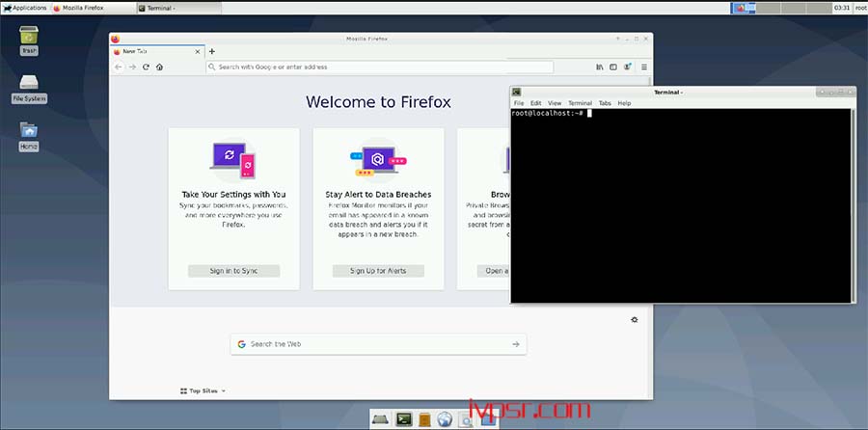Image resolution: width=868 pixels, height=430 pixels.
Task: Open the Trash desktop icon
Action: pos(29,40)
